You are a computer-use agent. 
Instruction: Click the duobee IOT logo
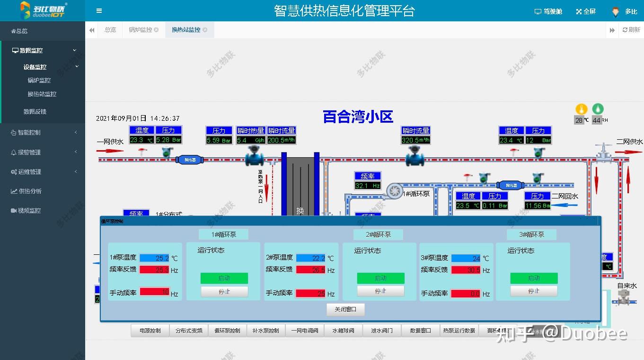pyautogui.click(x=43, y=10)
